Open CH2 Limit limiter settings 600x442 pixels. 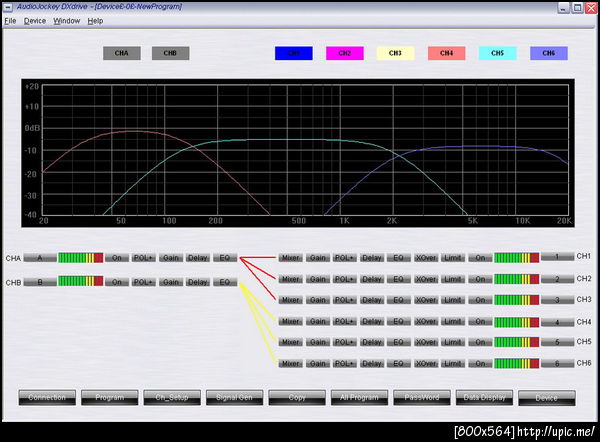click(453, 279)
